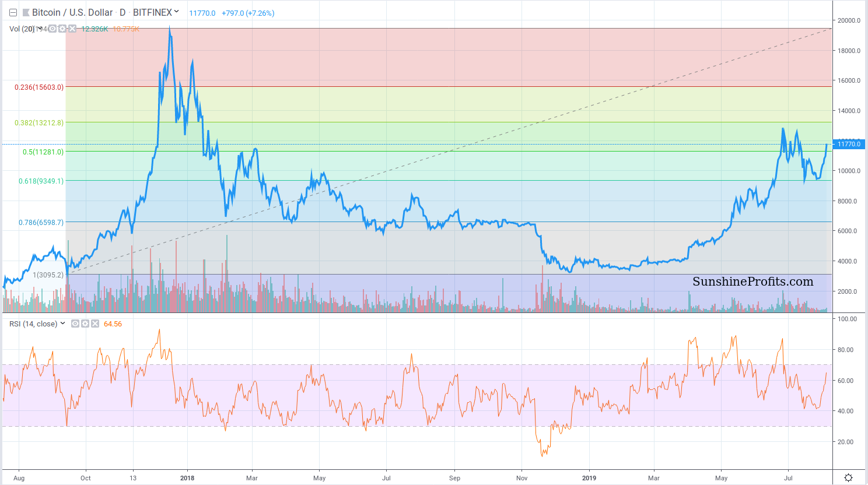This screenshot has width=868, height=485.
Task: Click the price change +797.0 (+7.26%) text
Action: point(248,13)
